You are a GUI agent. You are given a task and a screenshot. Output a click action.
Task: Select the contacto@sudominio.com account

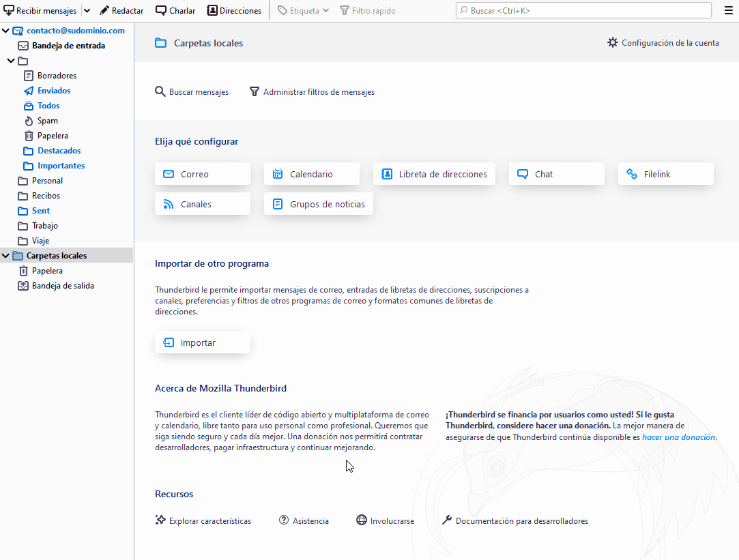[76, 31]
